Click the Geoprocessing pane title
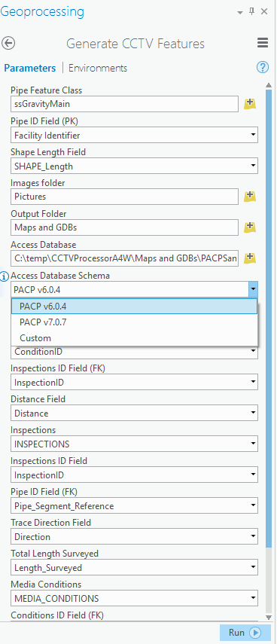The image size is (277, 644). click(x=42, y=12)
